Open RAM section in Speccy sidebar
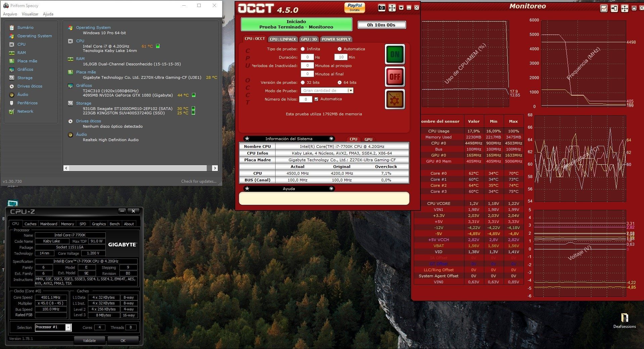 coord(21,53)
